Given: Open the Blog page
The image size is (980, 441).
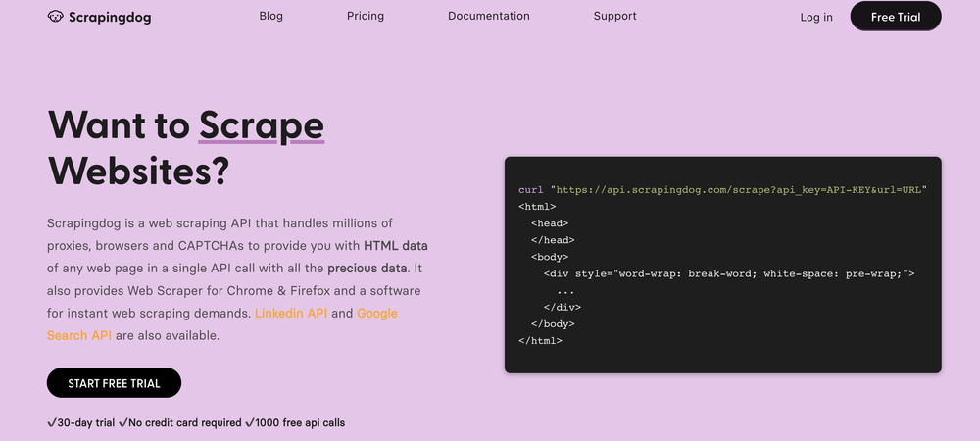Looking at the screenshot, I should coord(271,16).
